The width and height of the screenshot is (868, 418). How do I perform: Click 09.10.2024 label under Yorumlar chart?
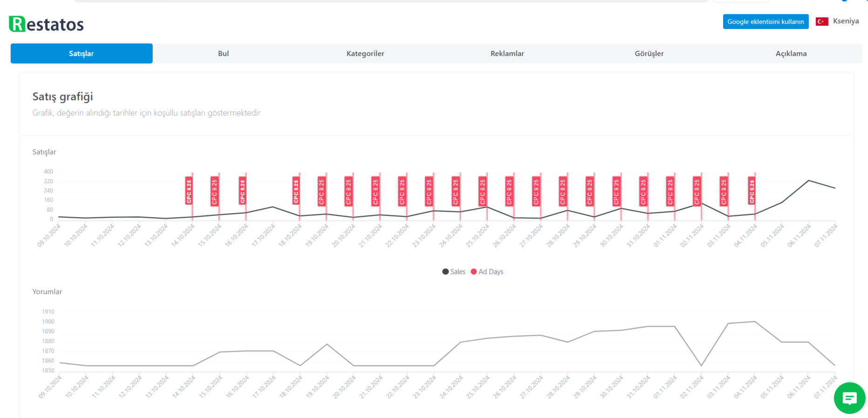(50, 387)
